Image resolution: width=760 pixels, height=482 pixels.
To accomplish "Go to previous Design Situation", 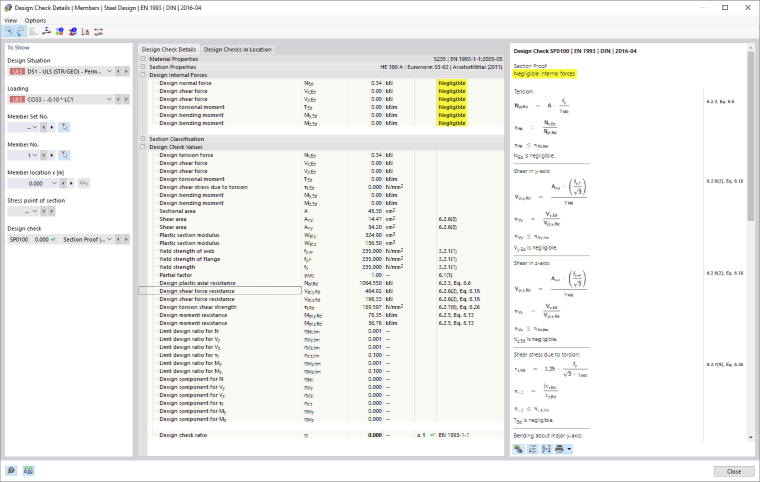I will 118,71.
